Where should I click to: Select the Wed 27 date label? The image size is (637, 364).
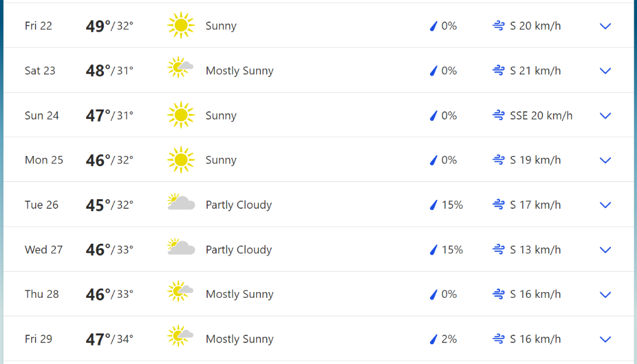[x=43, y=249]
